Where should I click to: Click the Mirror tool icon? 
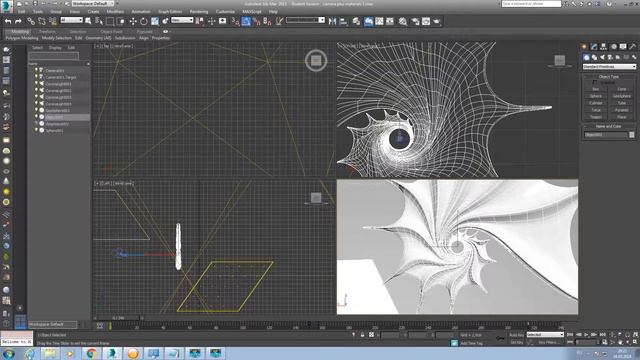pos(332,21)
